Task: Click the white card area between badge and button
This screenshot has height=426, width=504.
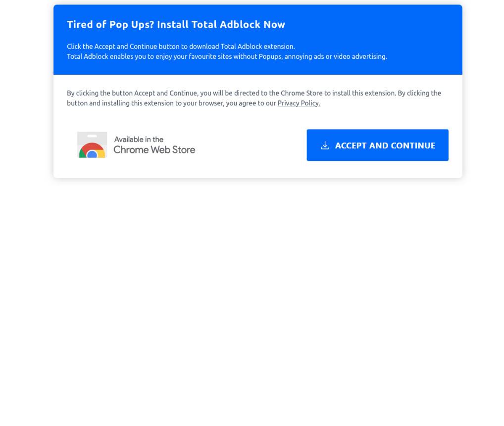Action: 251,145
